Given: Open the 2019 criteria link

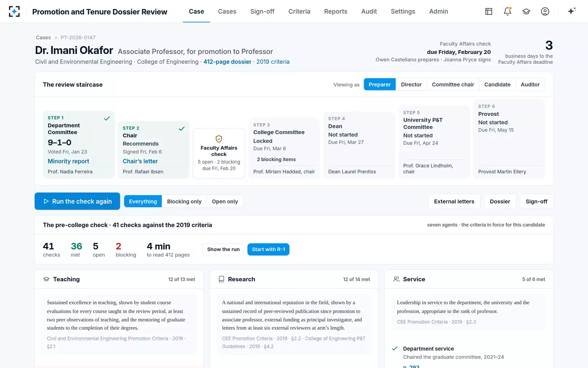Looking at the screenshot, I should pos(273,62).
